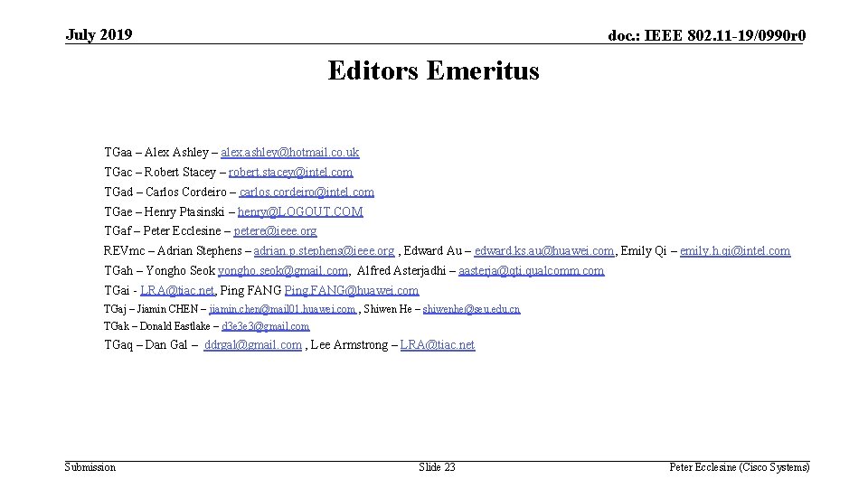The image size is (868, 488).
Task: Select the Slide 23 footer number
Action: tap(438, 467)
